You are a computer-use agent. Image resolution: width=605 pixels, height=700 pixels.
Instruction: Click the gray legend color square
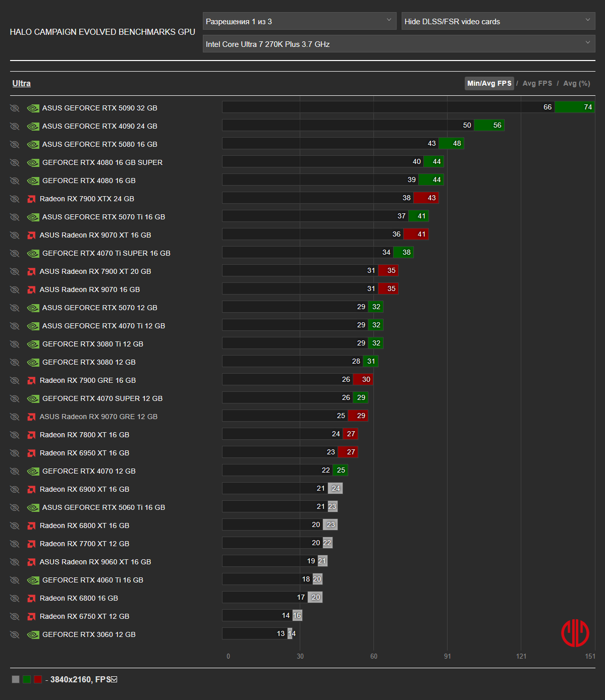click(16, 679)
